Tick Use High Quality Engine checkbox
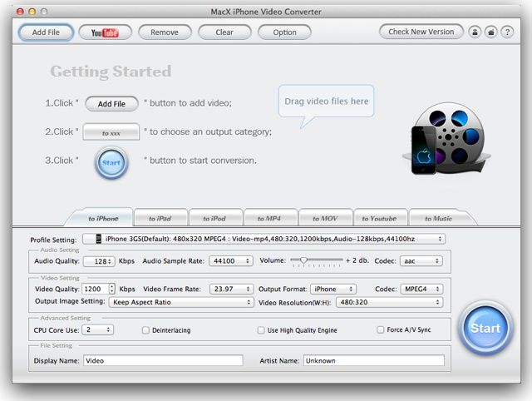The image size is (532, 401). pos(261,330)
